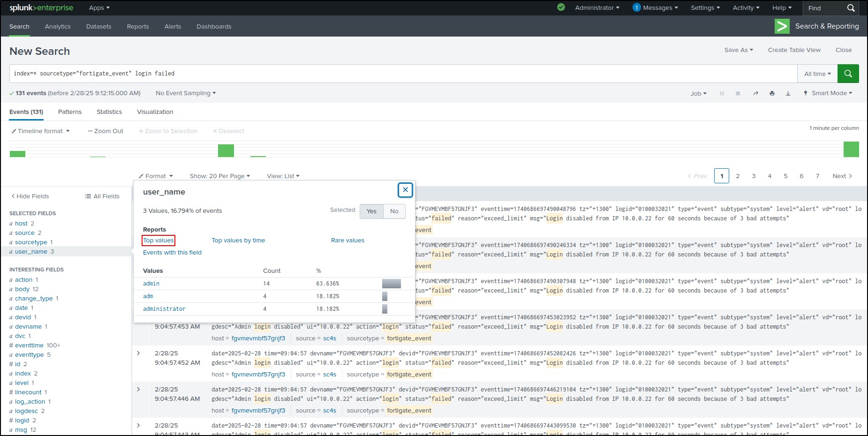Click the rightmost green timeline bar
The height and width of the screenshot is (436, 868).
tap(851, 149)
